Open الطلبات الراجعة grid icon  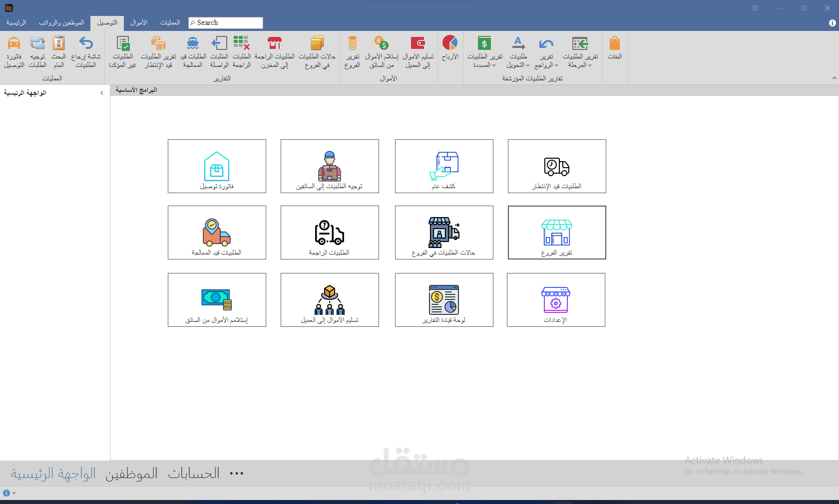pos(242,43)
